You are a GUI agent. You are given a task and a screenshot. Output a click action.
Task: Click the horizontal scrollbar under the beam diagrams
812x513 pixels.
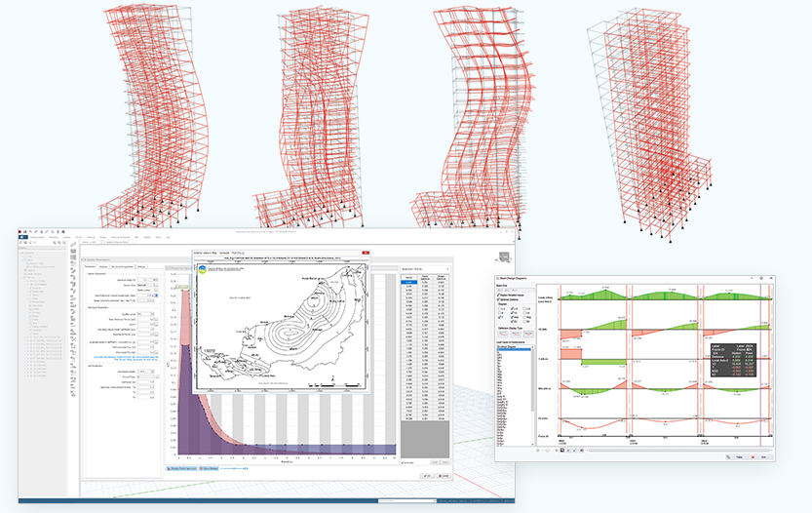click(678, 451)
